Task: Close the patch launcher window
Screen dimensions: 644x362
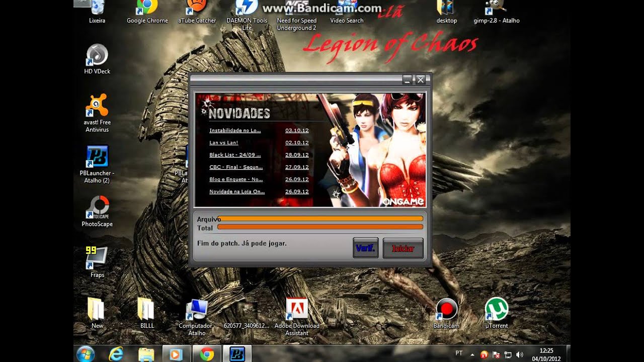Action: click(x=421, y=79)
